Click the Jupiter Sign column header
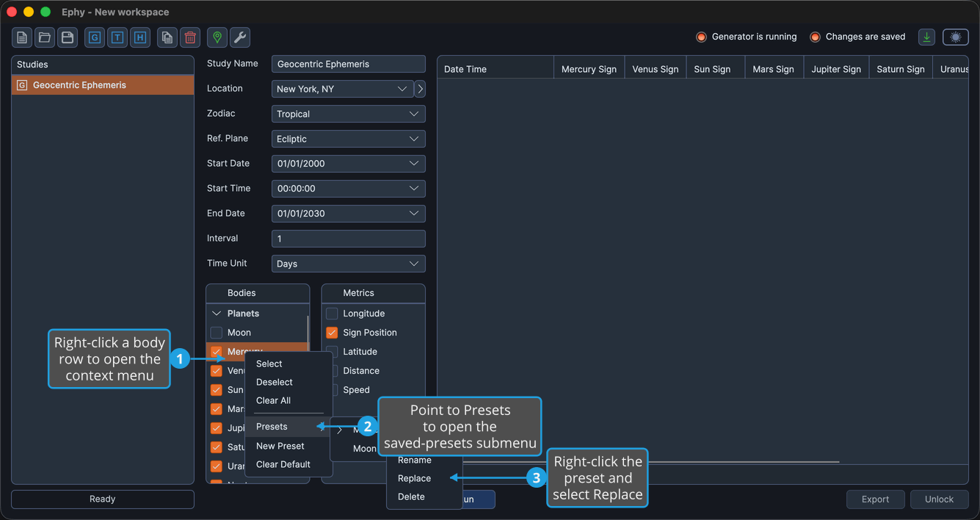The width and height of the screenshot is (980, 520). [836, 69]
